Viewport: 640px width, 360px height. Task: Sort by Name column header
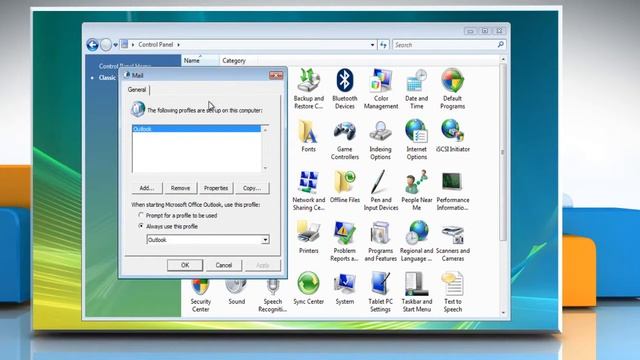point(200,60)
